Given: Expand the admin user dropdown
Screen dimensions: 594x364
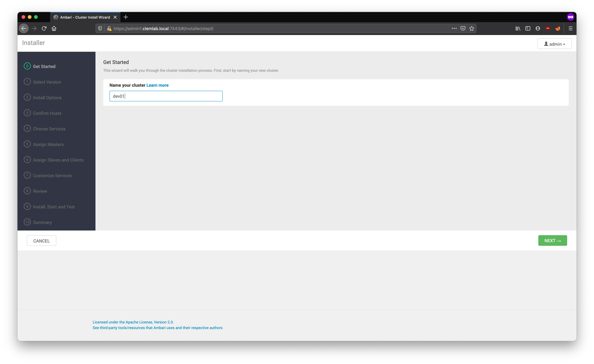Looking at the screenshot, I should tap(554, 44).
